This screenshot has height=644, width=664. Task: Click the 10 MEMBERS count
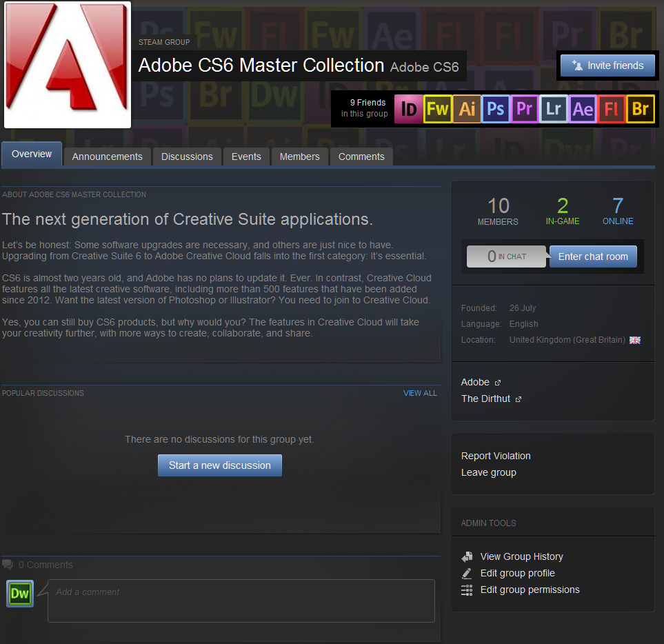(498, 211)
